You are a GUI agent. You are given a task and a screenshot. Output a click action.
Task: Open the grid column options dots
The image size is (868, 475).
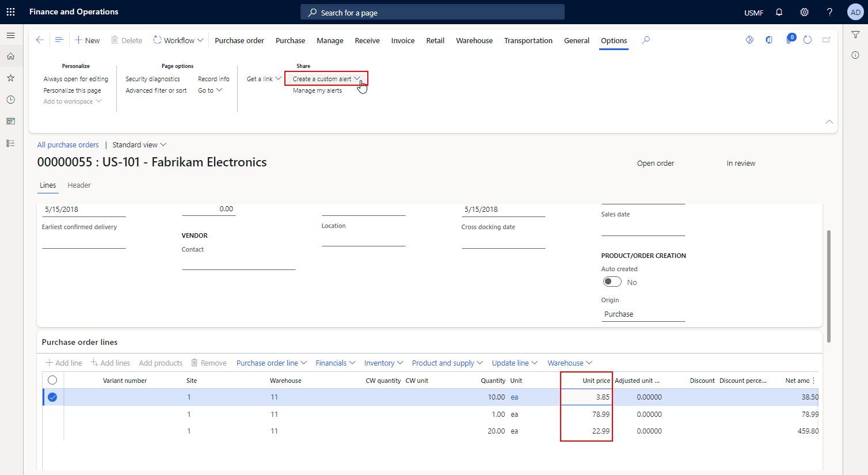(814, 381)
